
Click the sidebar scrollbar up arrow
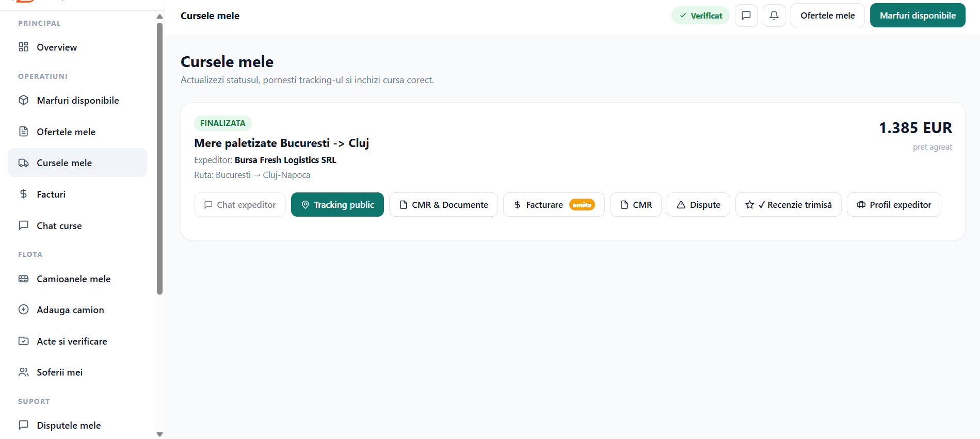[x=159, y=17]
